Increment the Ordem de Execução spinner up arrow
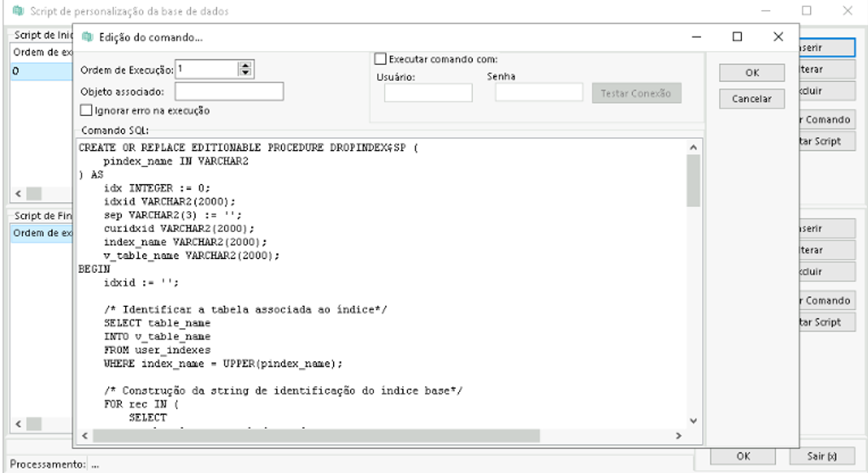Viewport: 868px width, 473px height. (x=245, y=66)
